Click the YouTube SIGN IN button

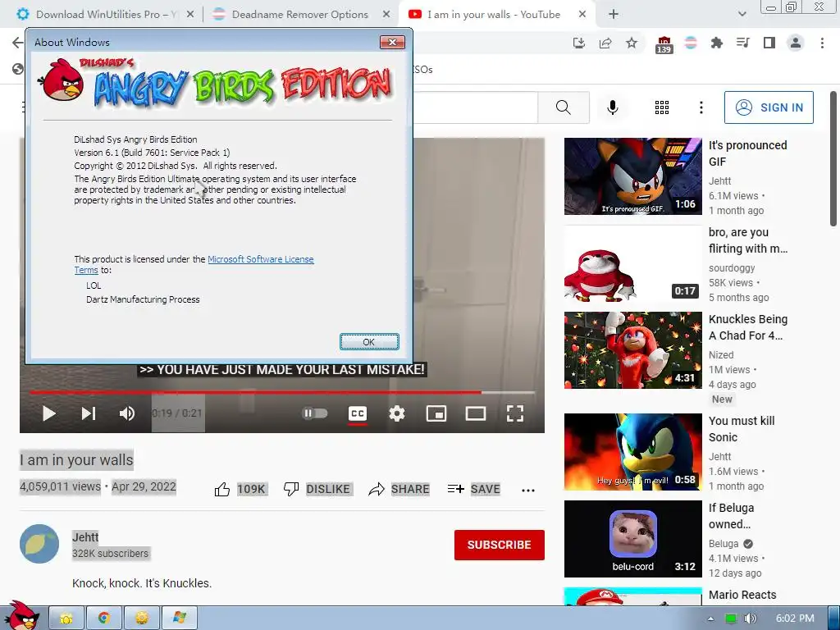(x=769, y=107)
